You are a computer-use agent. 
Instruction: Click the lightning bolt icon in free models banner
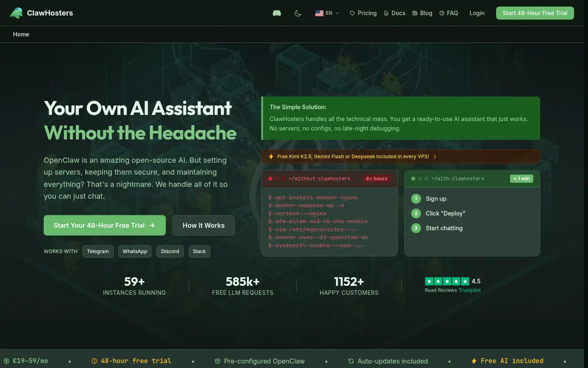pyautogui.click(x=271, y=157)
